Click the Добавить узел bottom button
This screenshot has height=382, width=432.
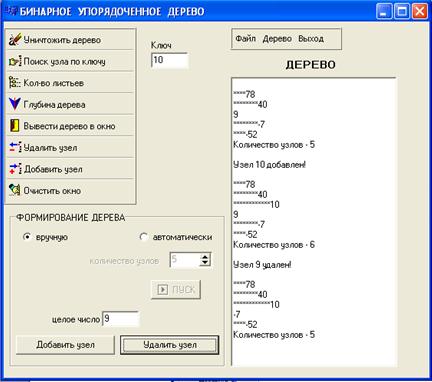pos(65,345)
